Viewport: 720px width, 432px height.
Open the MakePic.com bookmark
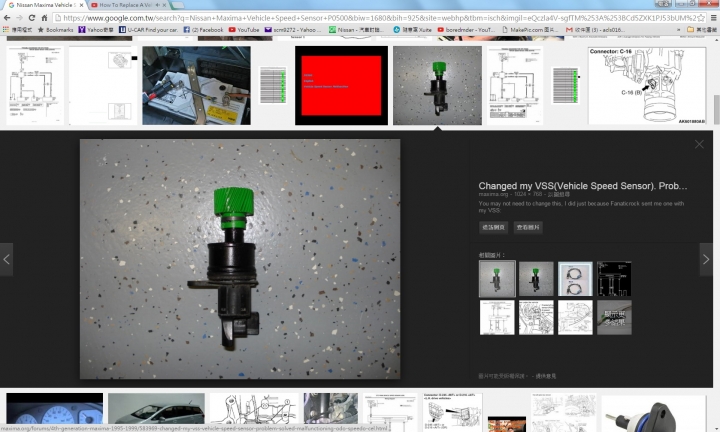coord(530,30)
